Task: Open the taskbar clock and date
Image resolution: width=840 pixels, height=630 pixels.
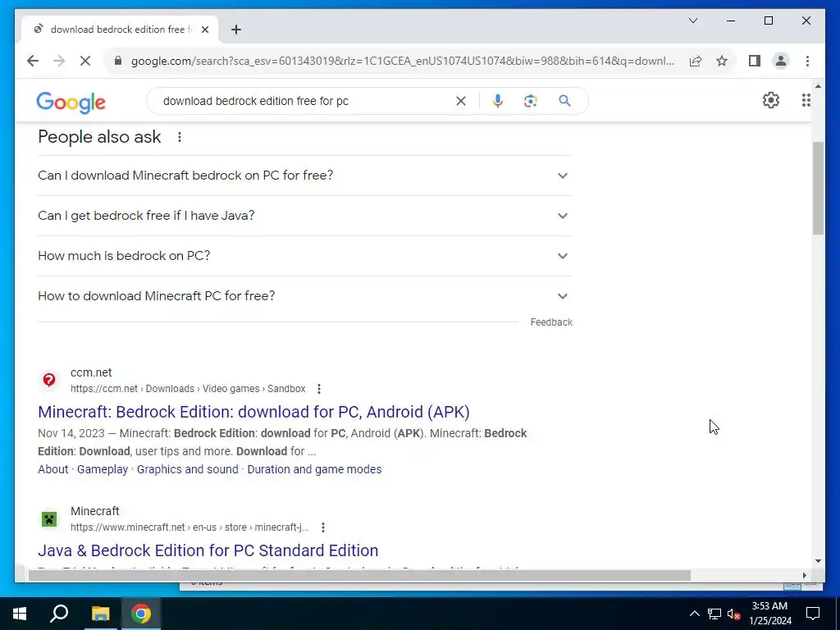Action: point(769,614)
